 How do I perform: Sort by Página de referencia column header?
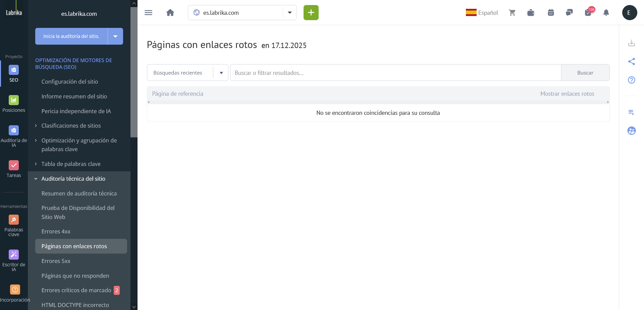178,94
